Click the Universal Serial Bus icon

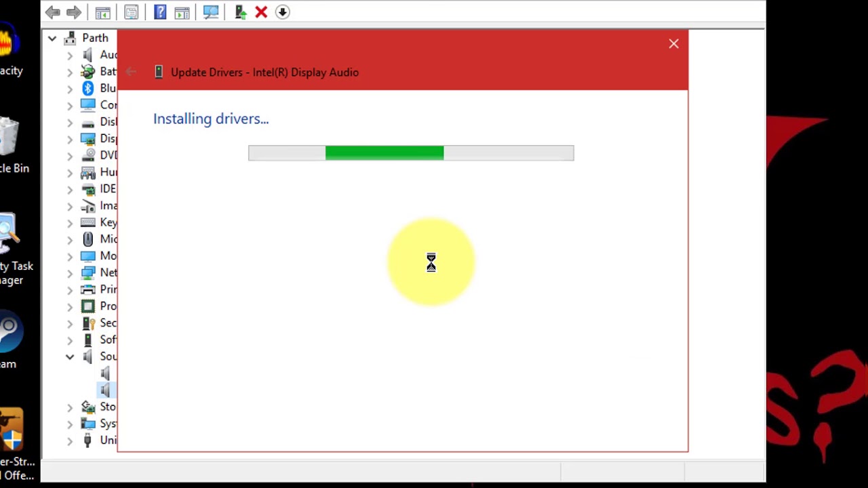pyautogui.click(x=87, y=440)
